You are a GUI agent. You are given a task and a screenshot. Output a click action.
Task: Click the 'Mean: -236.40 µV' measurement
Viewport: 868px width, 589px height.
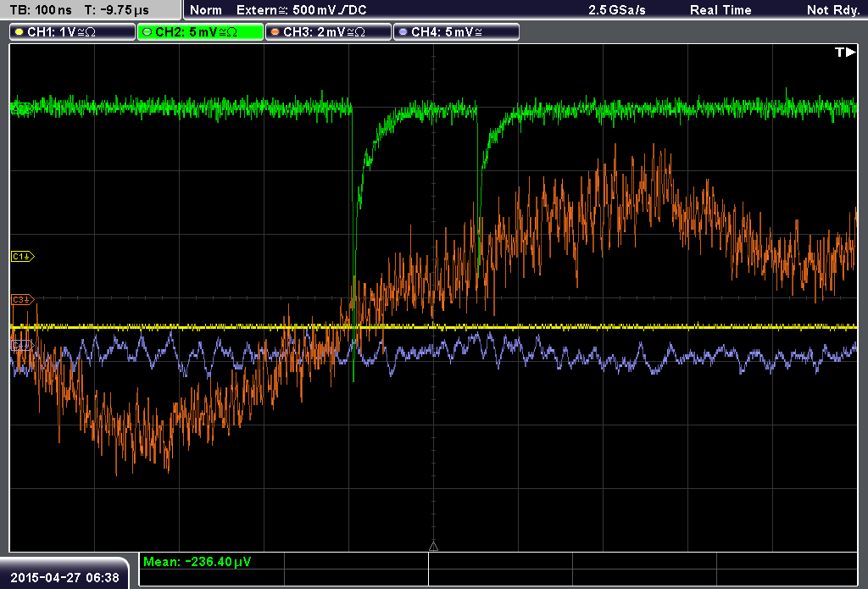click(197, 561)
